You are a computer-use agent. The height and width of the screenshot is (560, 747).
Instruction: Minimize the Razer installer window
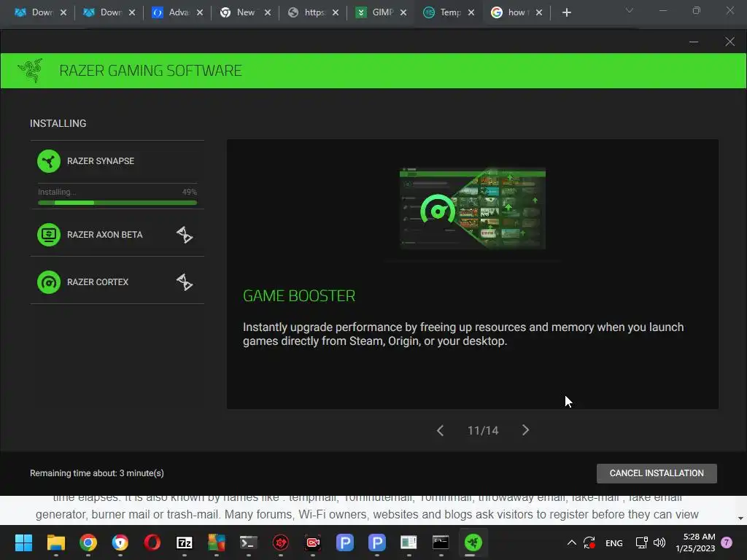(x=694, y=42)
